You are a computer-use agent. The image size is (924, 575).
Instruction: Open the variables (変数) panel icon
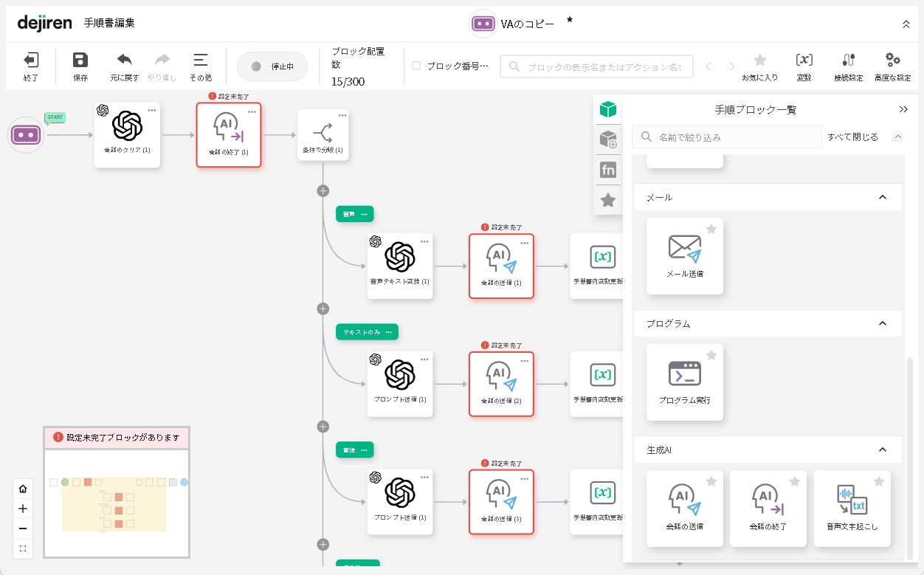[804, 61]
